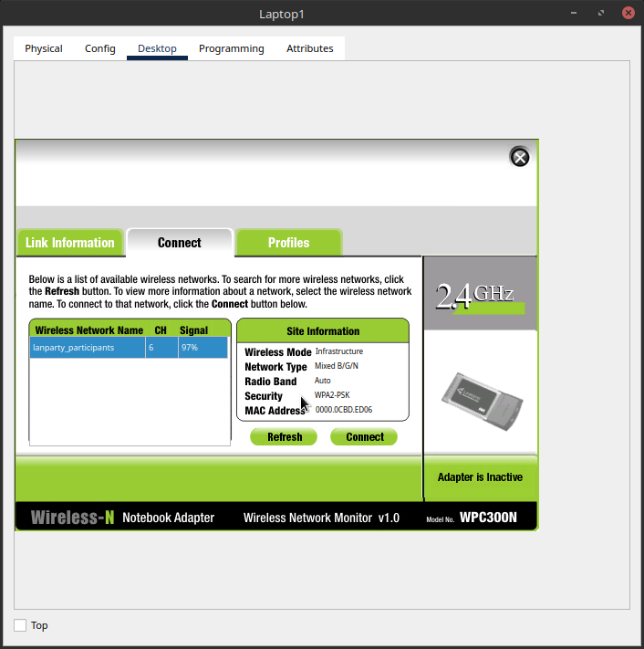Select the Desktop tab
This screenshot has width=644, height=649.
coord(157,48)
